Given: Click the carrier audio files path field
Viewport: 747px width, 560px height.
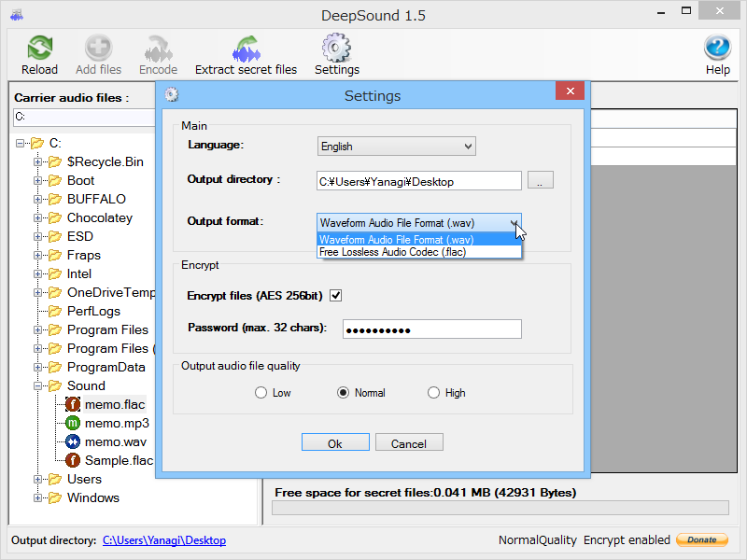Looking at the screenshot, I should [x=84, y=118].
